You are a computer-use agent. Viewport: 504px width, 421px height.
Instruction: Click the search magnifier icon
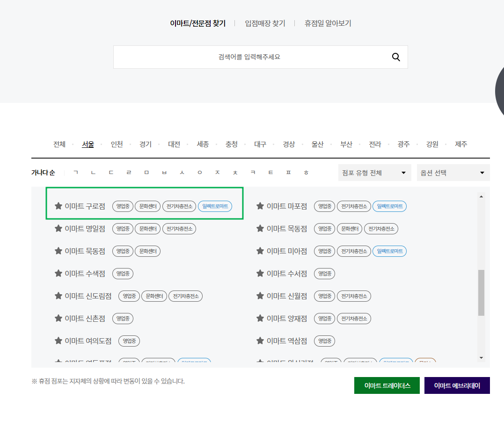point(396,57)
